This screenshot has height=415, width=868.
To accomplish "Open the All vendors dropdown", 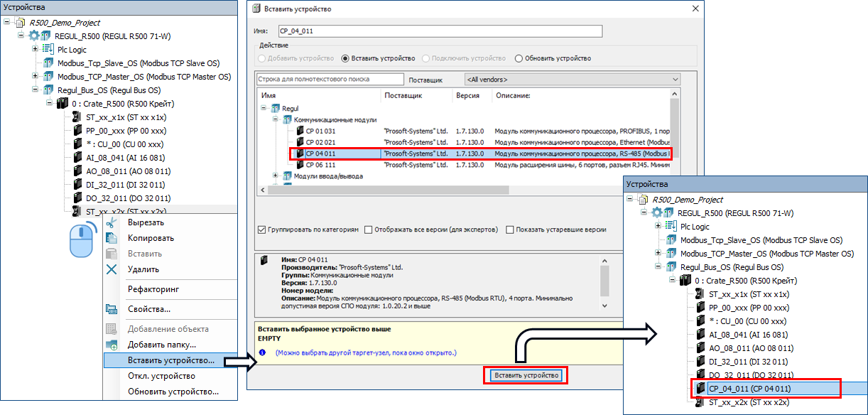I will point(572,80).
